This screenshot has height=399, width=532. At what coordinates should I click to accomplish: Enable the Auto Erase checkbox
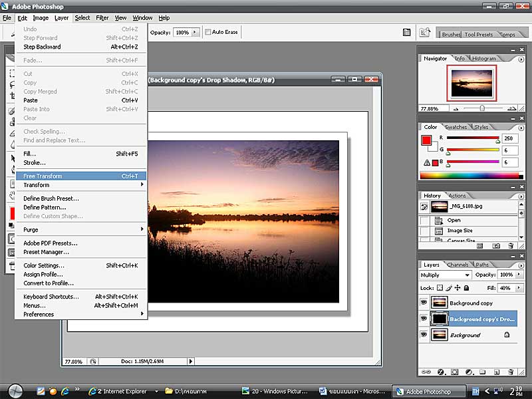[208, 32]
